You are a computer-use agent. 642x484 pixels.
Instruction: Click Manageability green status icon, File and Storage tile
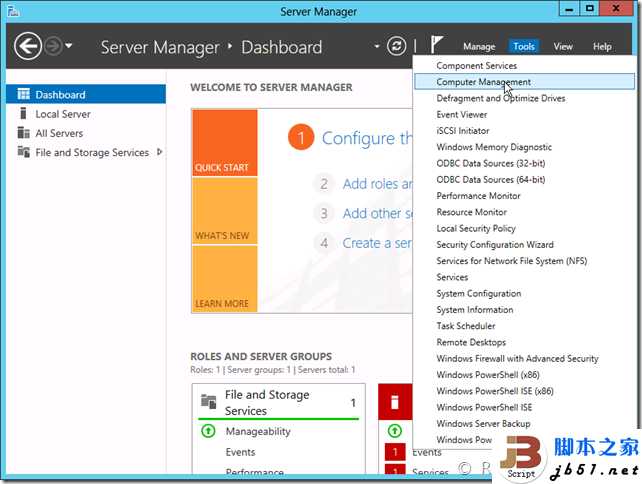pyautogui.click(x=208, y=431)
